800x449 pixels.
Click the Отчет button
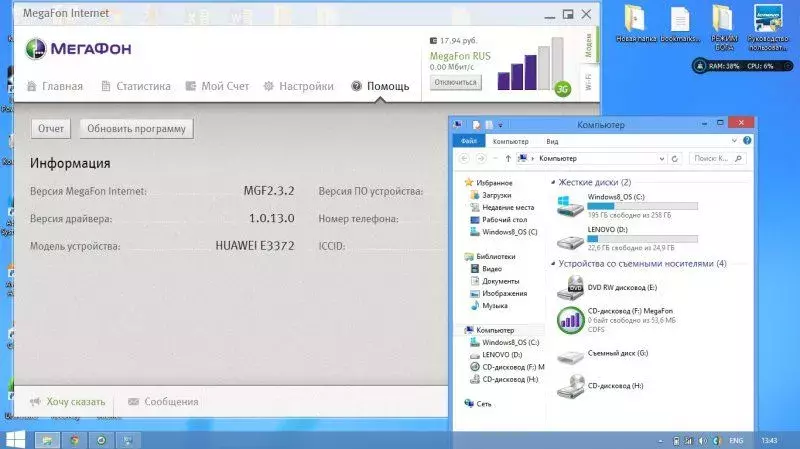(x=51, y=129)
